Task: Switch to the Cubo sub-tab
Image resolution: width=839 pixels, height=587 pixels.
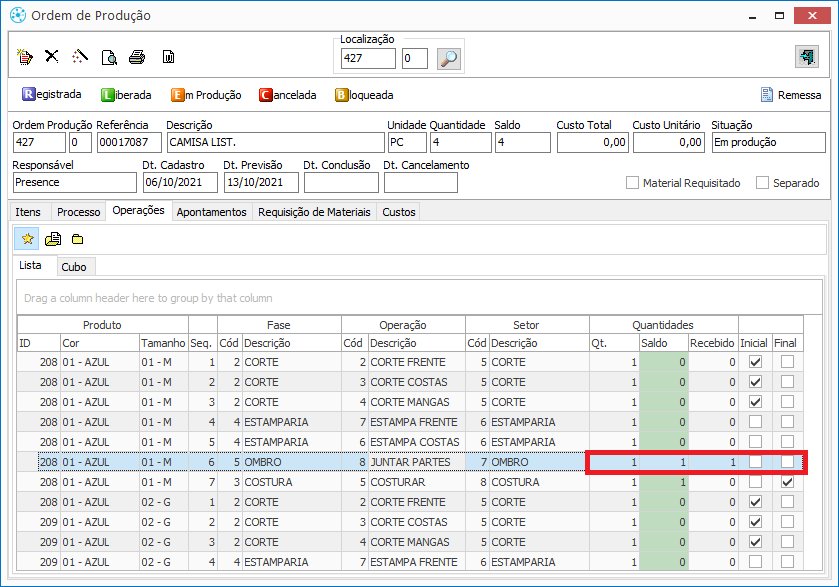Action: pos(74,267)
